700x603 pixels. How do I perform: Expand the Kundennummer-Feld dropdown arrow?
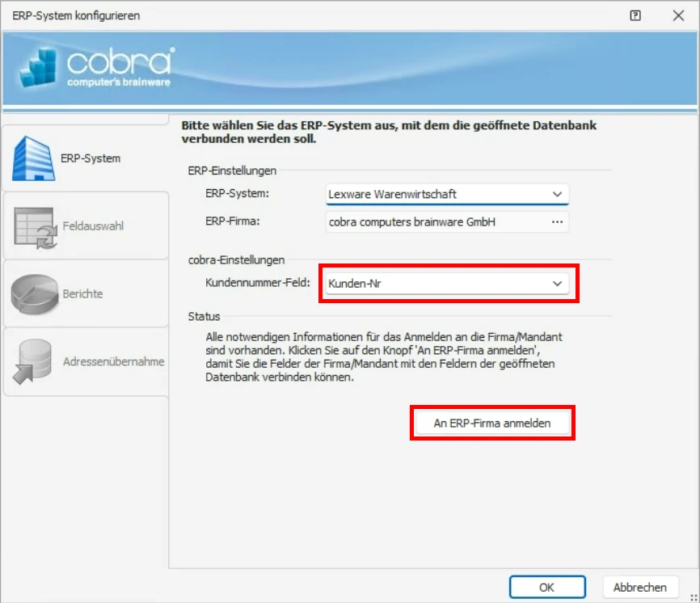pos(557,284)
